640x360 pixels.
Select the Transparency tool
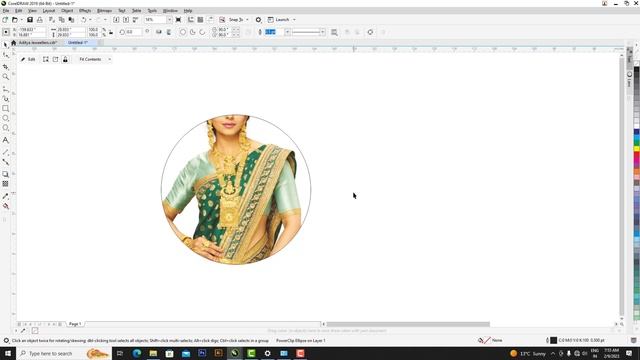click(6, 184)
